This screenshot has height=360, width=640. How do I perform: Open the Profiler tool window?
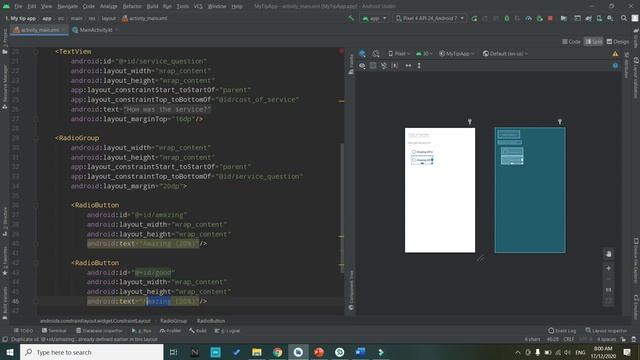pos(170,331)
